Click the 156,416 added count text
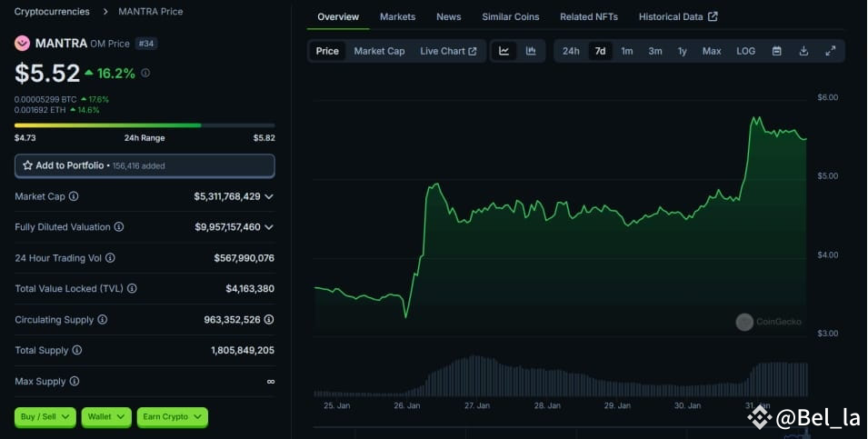This screenshot has height=439, width=868. click(138, 165)
